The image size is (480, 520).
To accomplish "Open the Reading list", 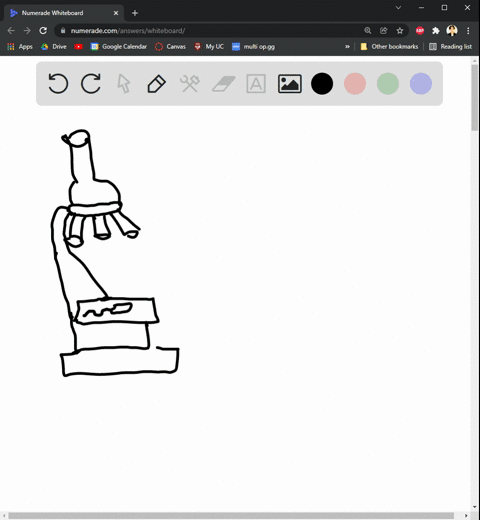I will coord(450,47).
